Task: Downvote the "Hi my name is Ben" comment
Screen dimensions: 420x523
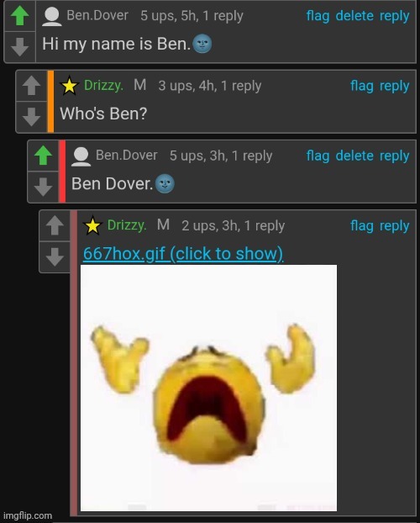Action: (19, 47)
